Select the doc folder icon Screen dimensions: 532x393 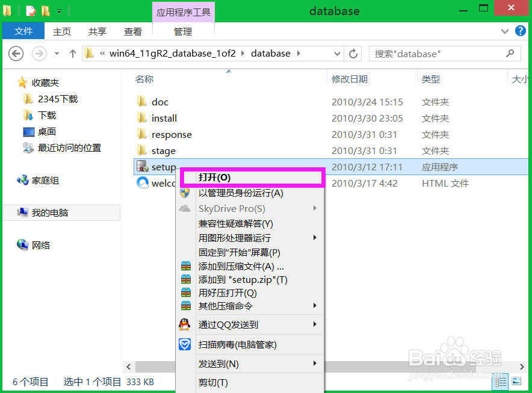(x=142, y=102)
